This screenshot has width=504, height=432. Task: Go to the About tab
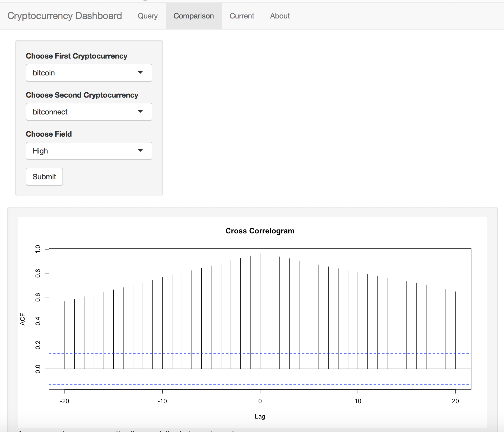280,16
